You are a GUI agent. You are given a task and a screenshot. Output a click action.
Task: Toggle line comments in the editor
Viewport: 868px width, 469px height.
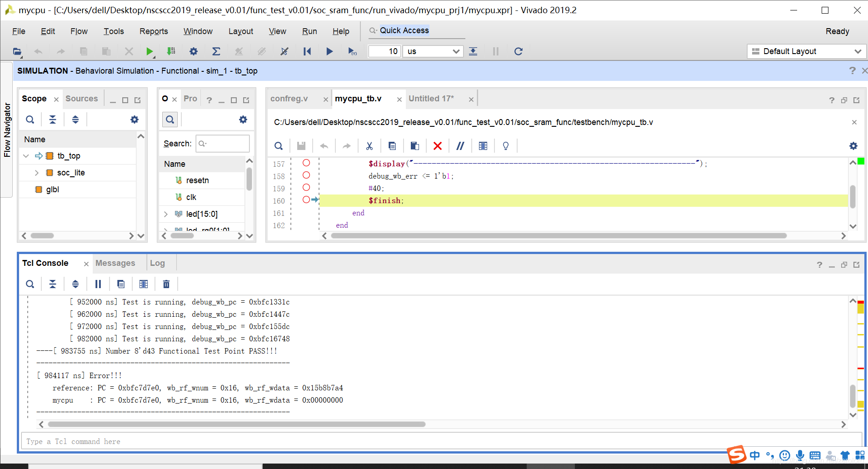[460, 146]
